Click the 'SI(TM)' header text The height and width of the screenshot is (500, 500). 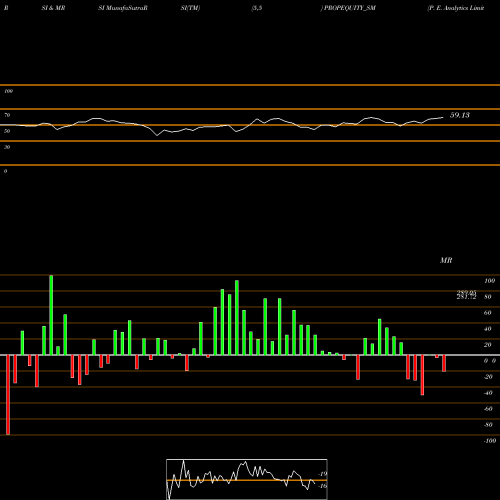click(190, 8)
